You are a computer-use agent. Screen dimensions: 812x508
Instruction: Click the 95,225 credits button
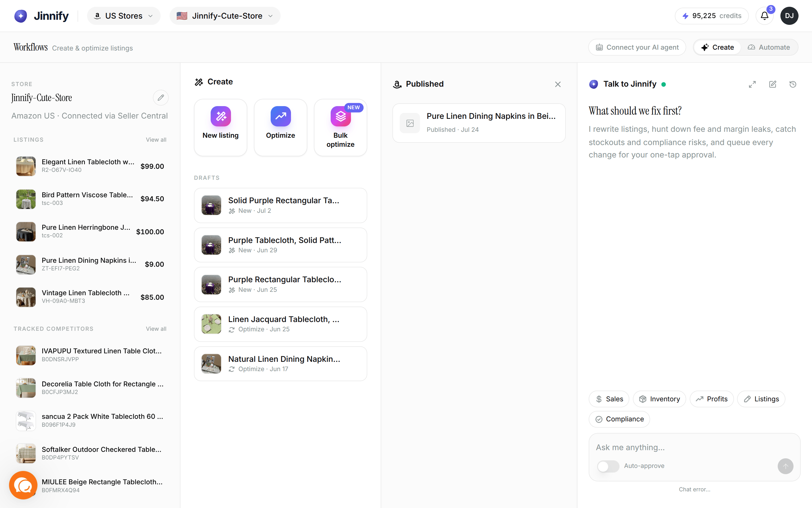(712, 16)
